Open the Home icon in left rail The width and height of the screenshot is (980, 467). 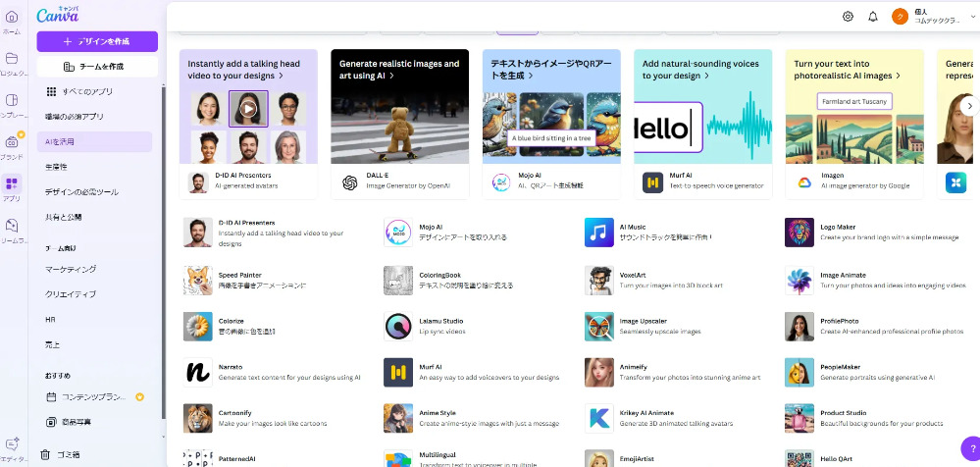tap(11, 17)
